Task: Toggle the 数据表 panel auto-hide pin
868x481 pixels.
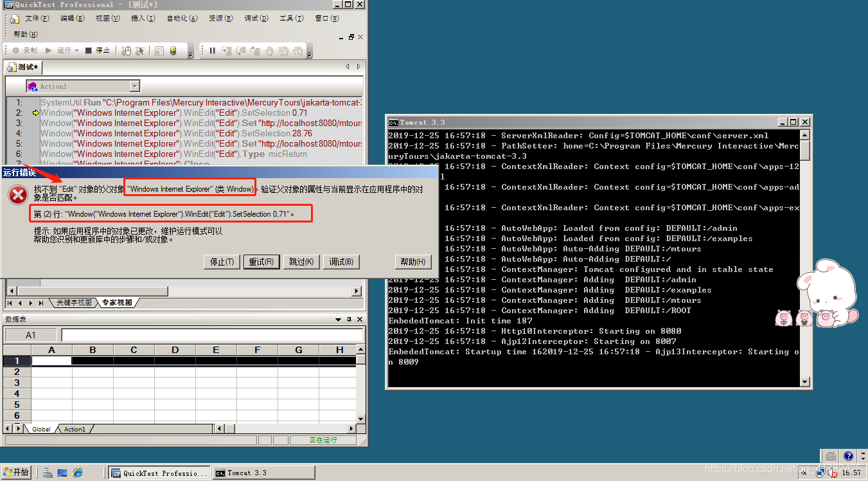Action: (350, 320)
